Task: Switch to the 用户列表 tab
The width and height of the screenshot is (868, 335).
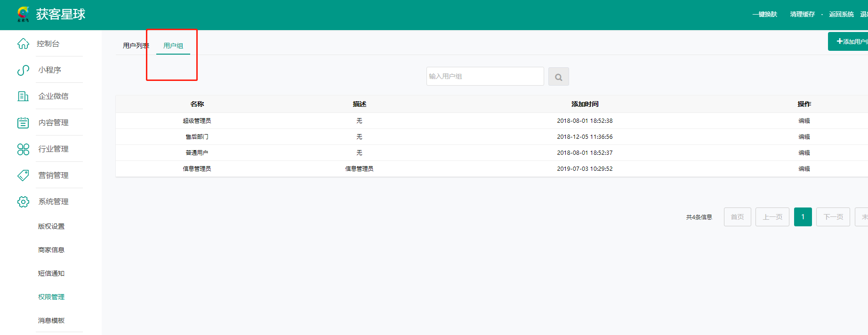Action: (136, 46)
